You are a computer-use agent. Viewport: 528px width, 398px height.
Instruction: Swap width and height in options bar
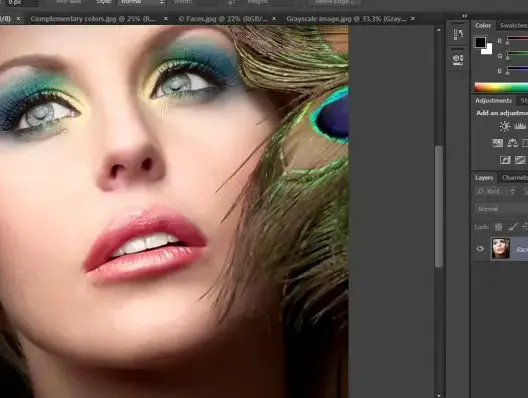click(x=232, y=3)
